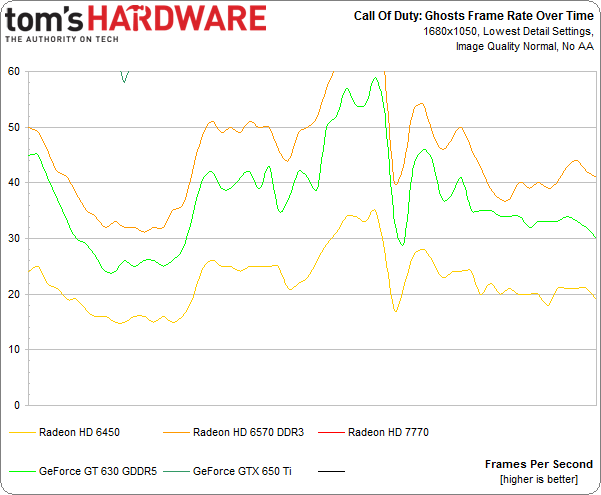The height and width of the screenshot is (495, 601).
Task: Click the GeForce GT 630 GDDR5 legend label
Action: (98, 471)
